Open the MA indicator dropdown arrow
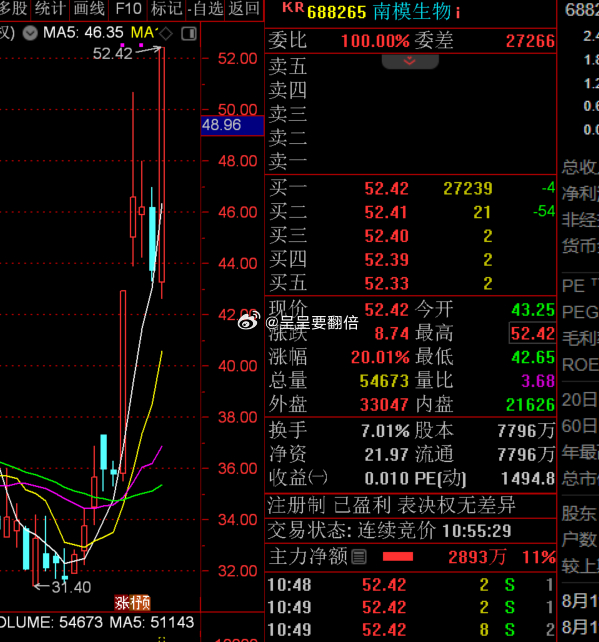 tap(30, 33)
